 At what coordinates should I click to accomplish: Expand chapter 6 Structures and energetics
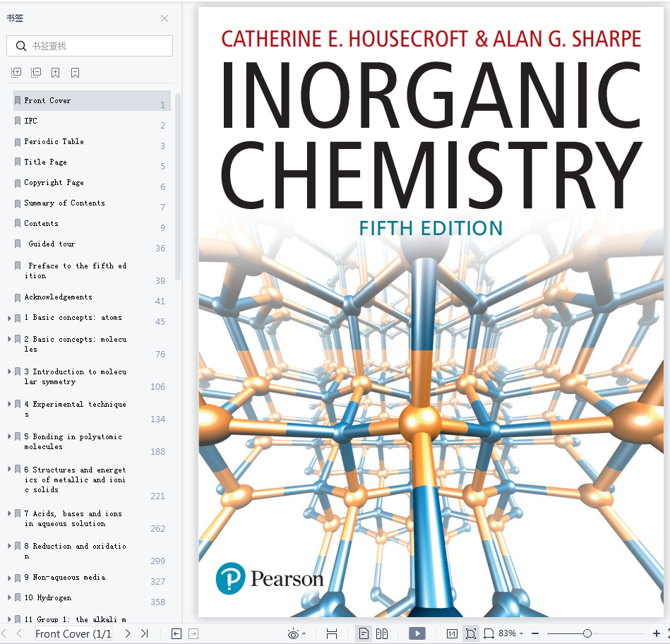click(x=9, y=469)
